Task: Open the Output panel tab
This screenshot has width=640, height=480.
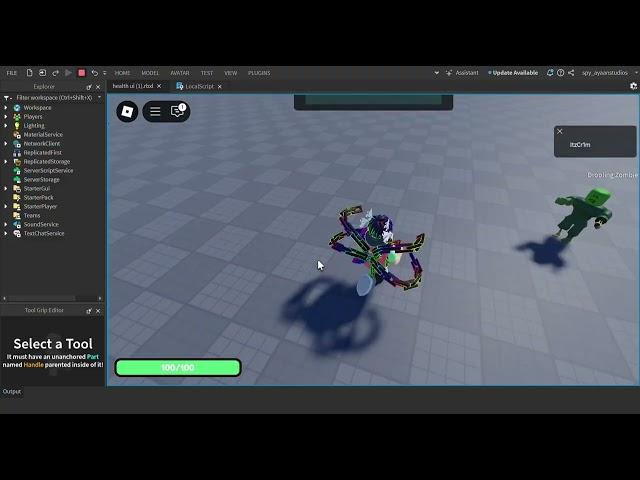Action: point(11,391)
